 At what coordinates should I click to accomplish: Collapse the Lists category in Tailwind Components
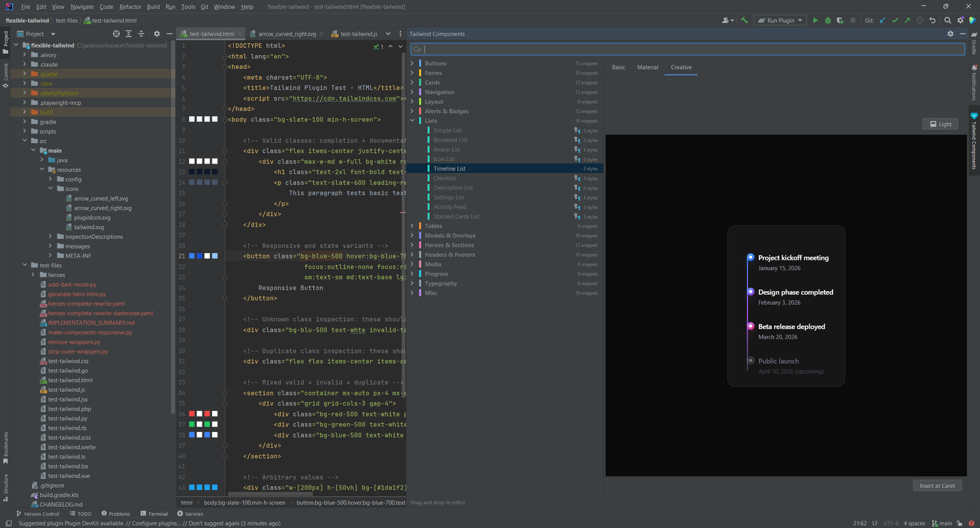tap(412, 121)
